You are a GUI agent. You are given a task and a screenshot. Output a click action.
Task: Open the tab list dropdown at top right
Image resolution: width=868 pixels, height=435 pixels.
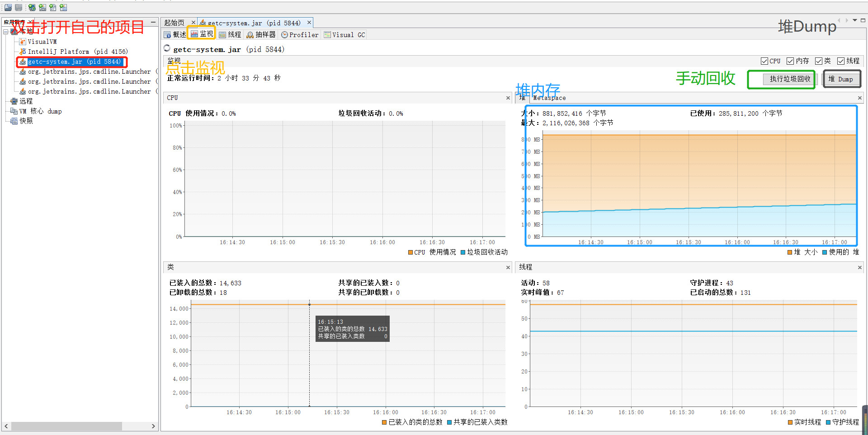[x=856, y=20]
